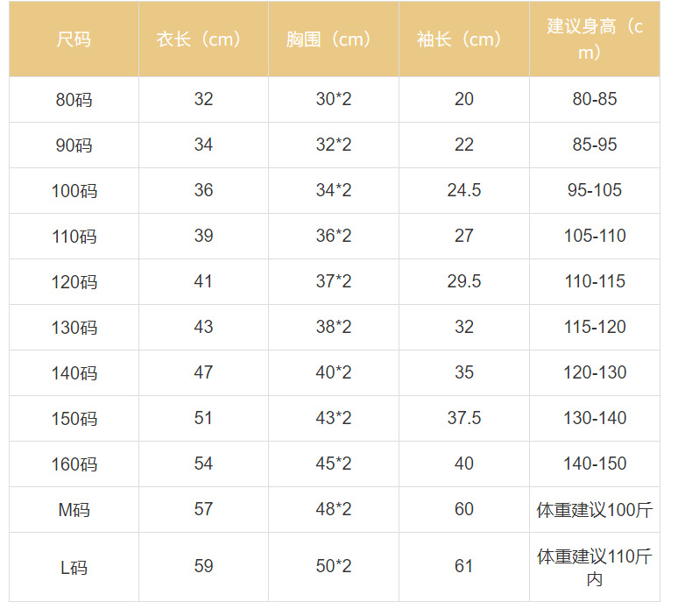Select the 100码 sleeve length 24.5 cell
This screenshot has height=616, width=692.
click(x=463, y=190)
